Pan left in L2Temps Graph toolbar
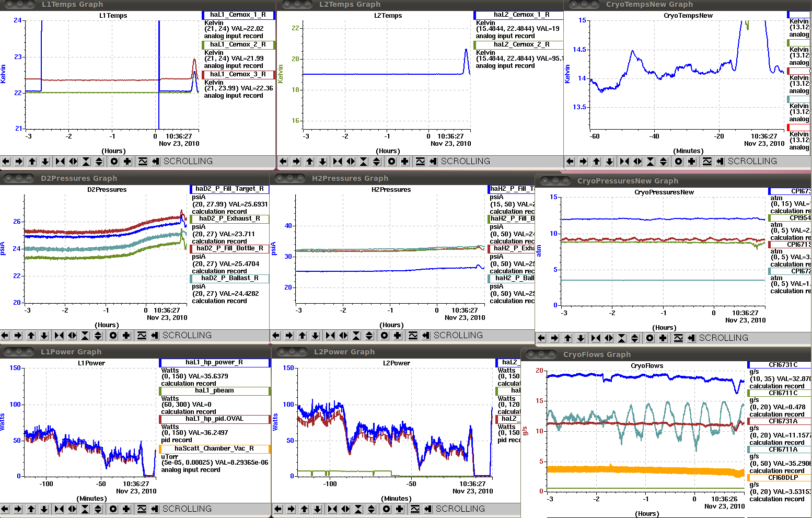The image size is (812, 518). click(x=284, y=162)
